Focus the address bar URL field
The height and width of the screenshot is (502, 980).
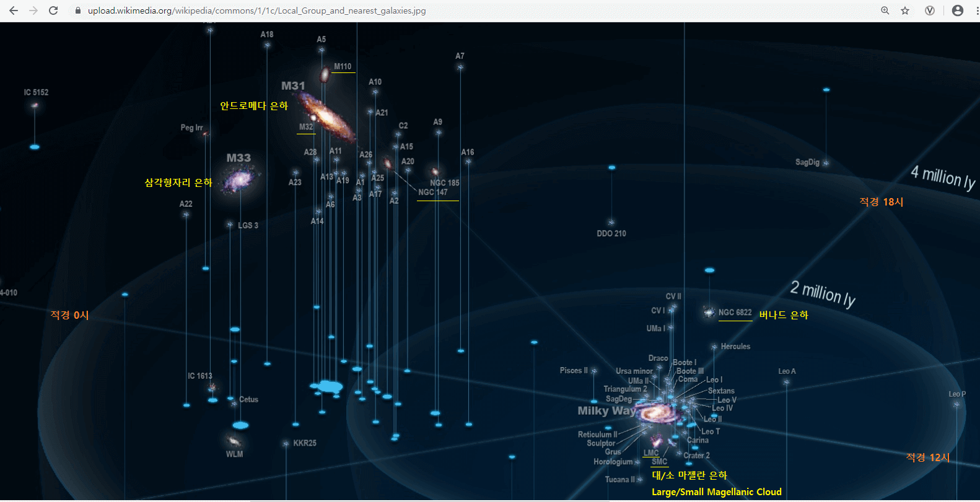coord(256,11)
